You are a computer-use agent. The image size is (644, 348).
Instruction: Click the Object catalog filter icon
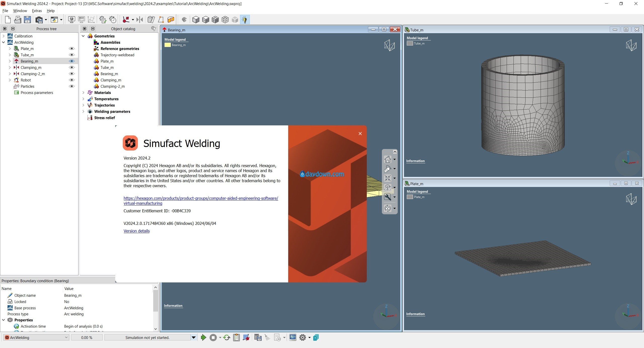(x=153, y=29)
